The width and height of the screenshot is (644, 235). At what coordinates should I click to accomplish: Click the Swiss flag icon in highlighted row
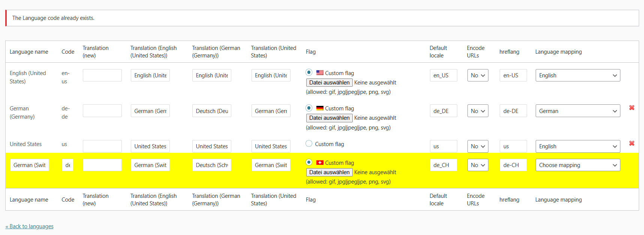320,163
